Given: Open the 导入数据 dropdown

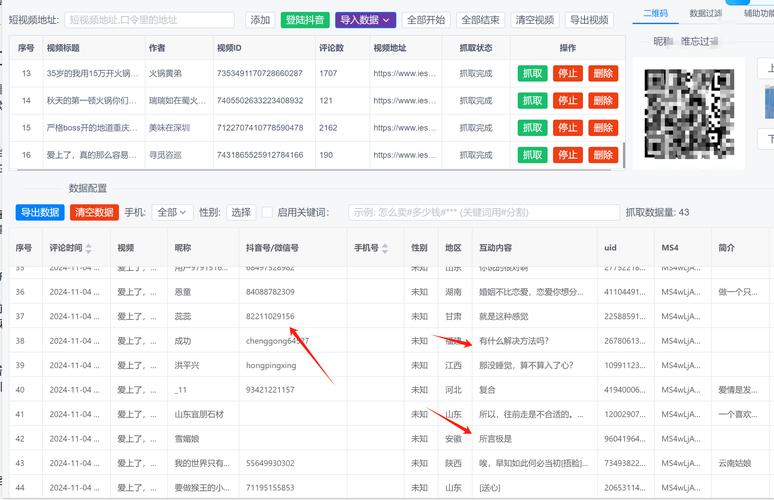Looking at the screenshot, I should [366, 20].
